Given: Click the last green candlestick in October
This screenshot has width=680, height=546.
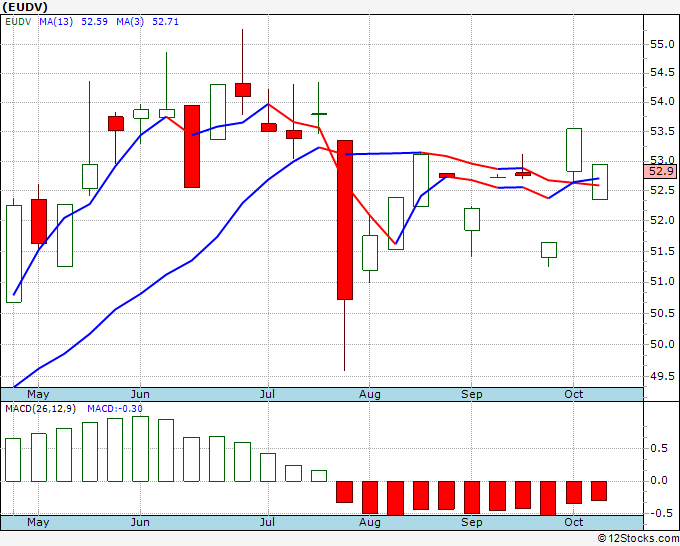Looking at the screenshot, I should click(x=600, y=182).
